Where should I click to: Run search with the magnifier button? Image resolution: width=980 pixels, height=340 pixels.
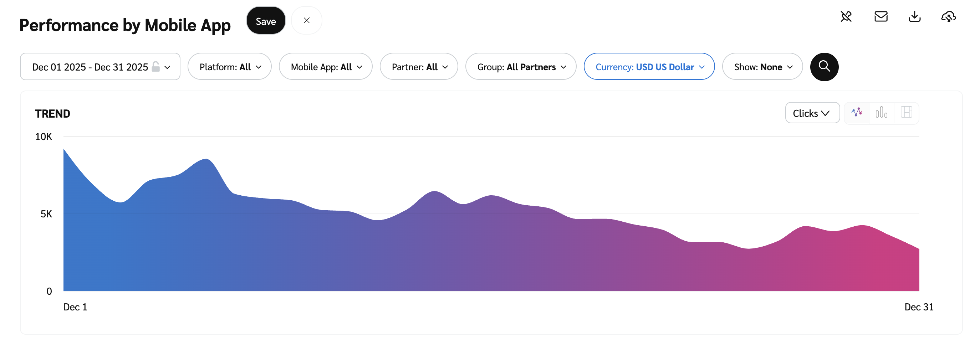(x=824, y=67)
